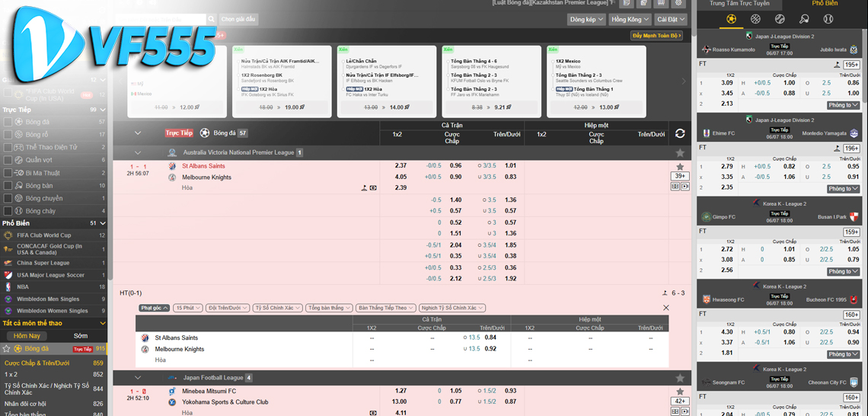Image resolution: width=868 pixels, height=416 pixels.
Task: Open the Tỷ Số Chính Xác market dropdown
Action: [x=278, y=308]
